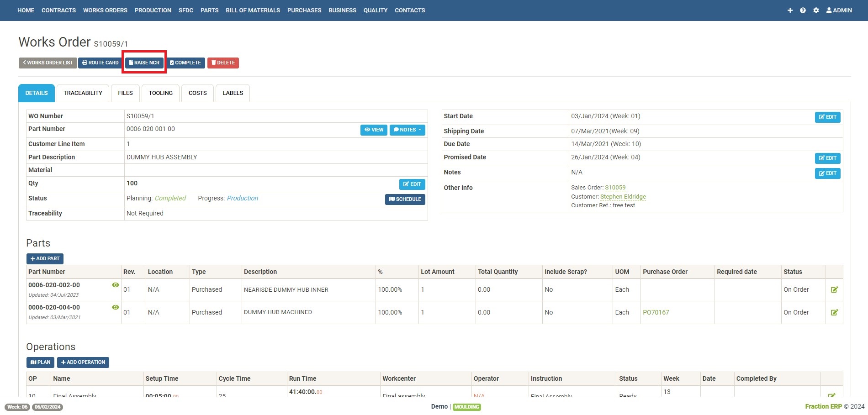Image resolution: width=868 pixels, height=415 pixels.
Task: Click the green Moulding badge in footer
Action: point(466,407)
